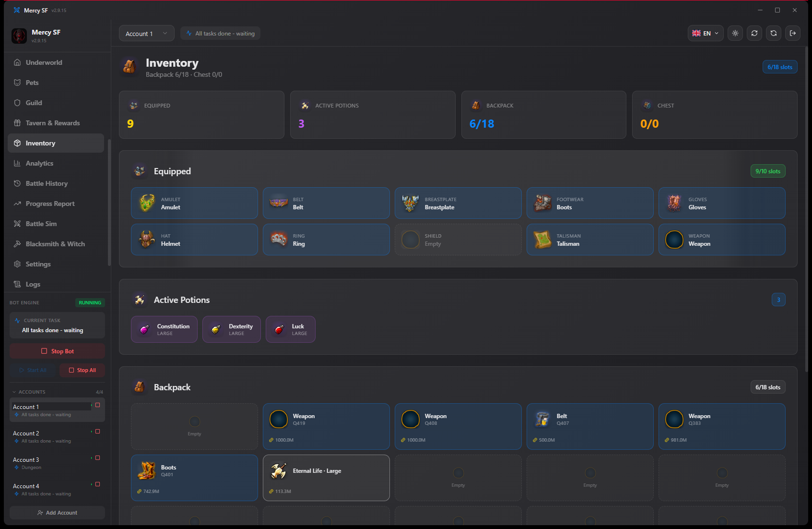The image size is (812, 529).
Task: Click the 6/18 slots header badge
Action: (780, 67)
